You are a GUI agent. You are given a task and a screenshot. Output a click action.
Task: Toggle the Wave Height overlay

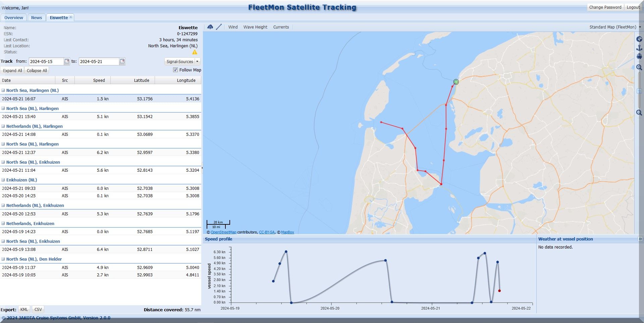pyautogui.click(x=255, y=27)
